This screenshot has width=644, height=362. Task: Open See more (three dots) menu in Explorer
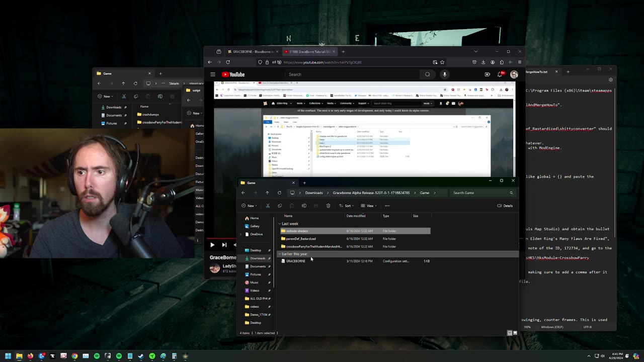click(x=387, y=206)
